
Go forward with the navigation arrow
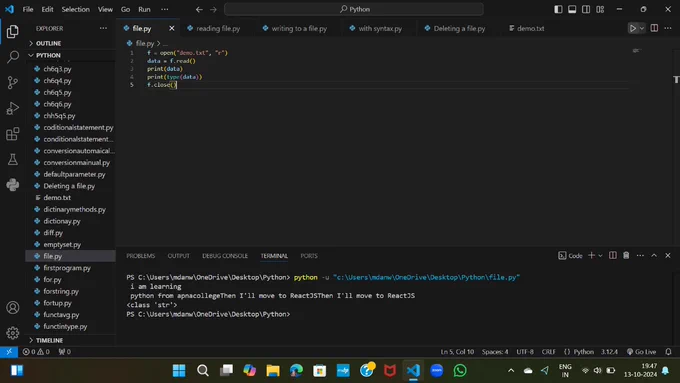pos(213,9)
